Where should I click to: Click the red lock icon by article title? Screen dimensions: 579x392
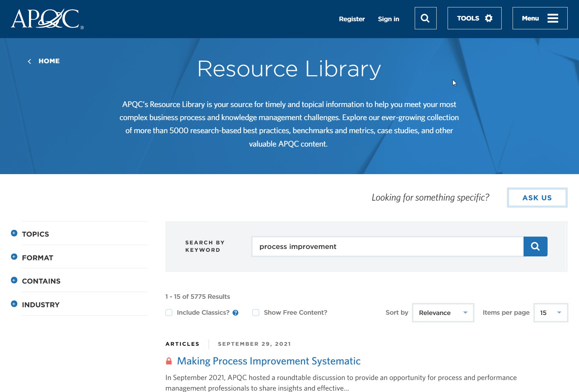click(169, 361)
